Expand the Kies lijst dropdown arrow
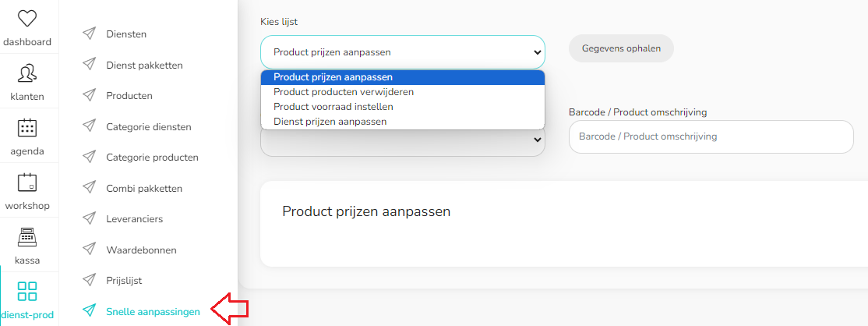Screen dimensions: 868x326 click(536, 52)
